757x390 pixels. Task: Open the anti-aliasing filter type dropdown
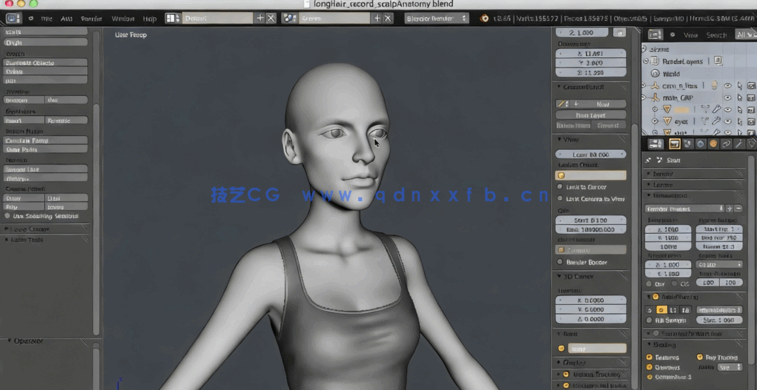click(x=719, y=310)
